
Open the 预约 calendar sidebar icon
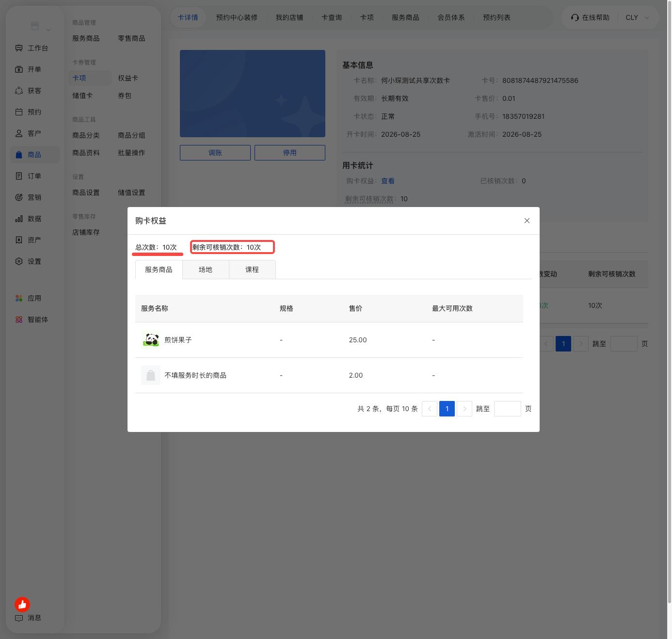(19, 112)
